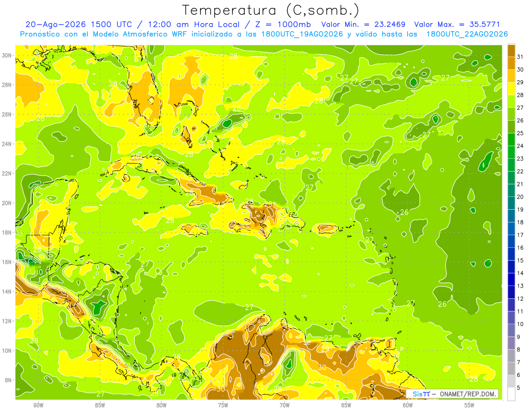Click the legend value 20 on color bar

(x=520, y=197)
